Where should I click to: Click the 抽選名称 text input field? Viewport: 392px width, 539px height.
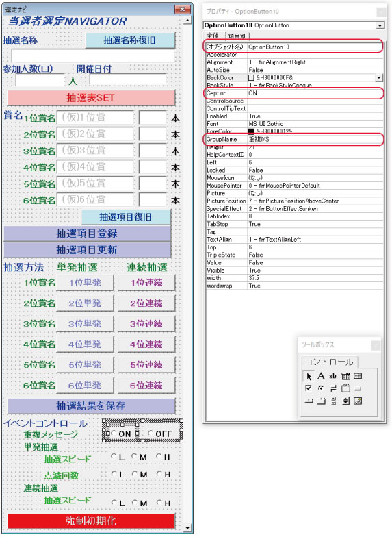point(93,55)
